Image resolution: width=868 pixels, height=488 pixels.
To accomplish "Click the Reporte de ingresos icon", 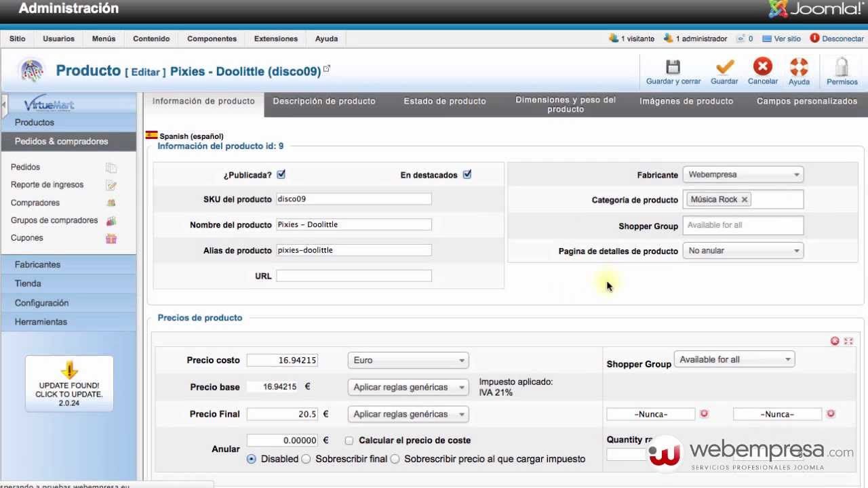I will point(111,185).
